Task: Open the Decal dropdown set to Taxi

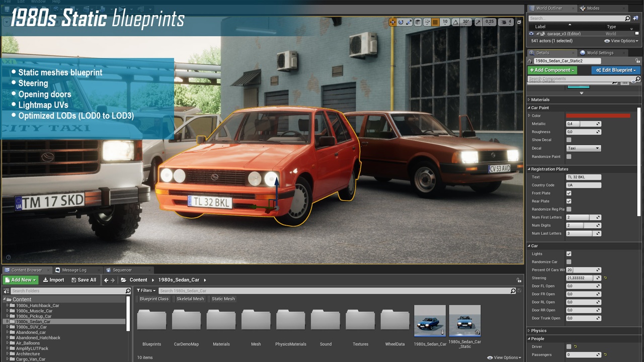Action: pyautogui.click(x=583, y=148)
